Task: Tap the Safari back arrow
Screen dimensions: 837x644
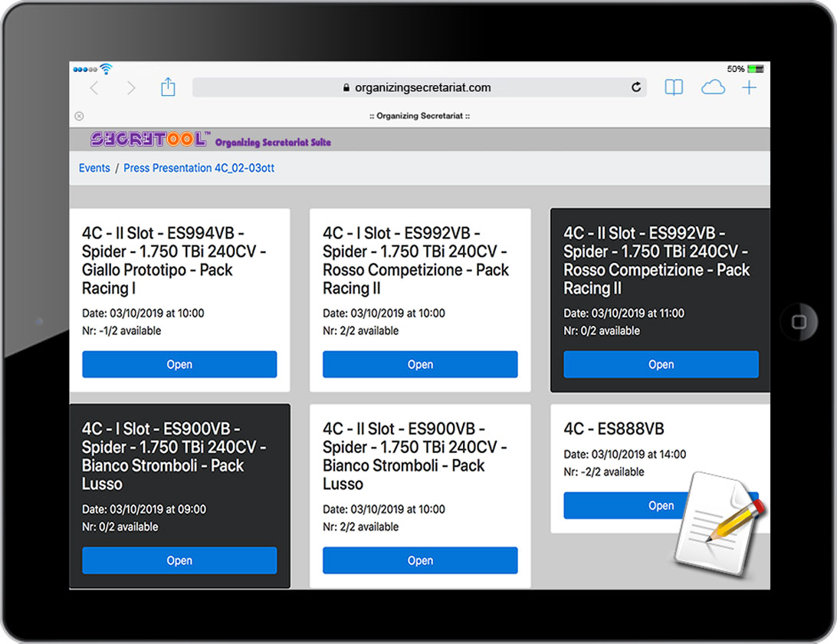Action: (94, 88)
